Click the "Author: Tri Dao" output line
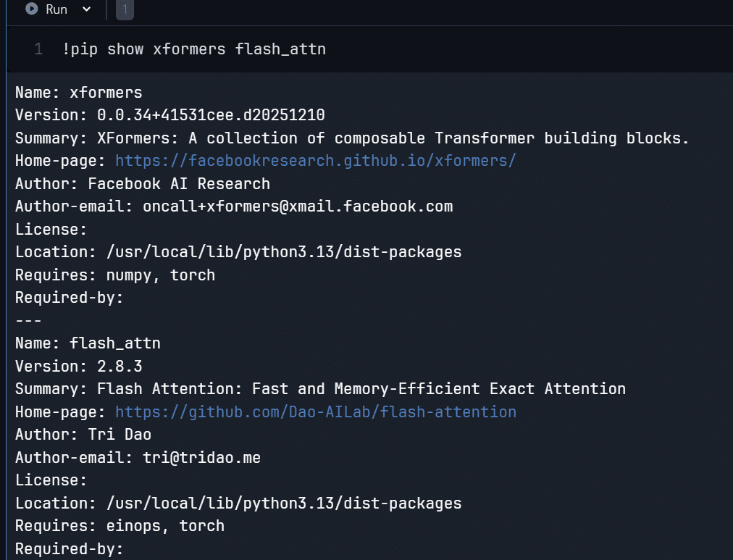Screen dimensions: 733x560 (x=83, y=435)
